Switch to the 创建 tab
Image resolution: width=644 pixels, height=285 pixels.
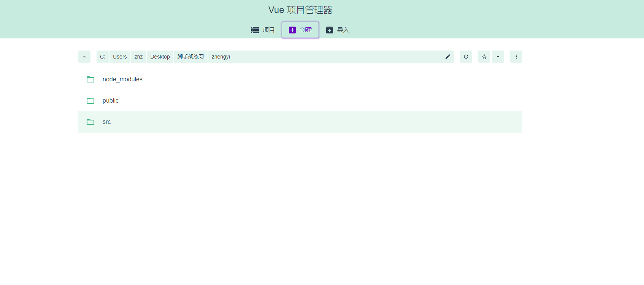tap(300, 30)
